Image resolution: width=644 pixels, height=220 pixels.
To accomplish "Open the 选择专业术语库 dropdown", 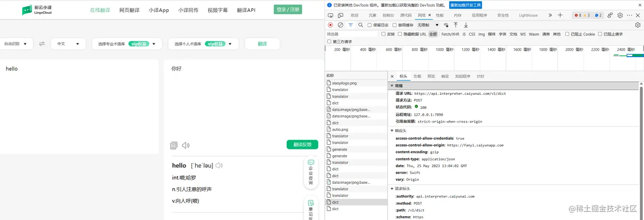I will coord(126,44).
